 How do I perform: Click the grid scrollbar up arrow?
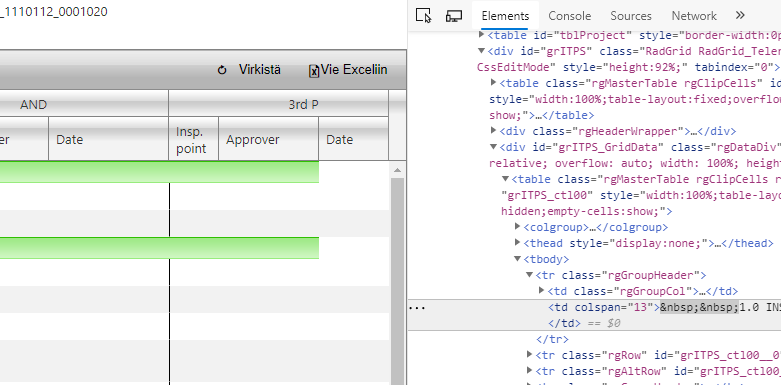(x=397, y=170)
